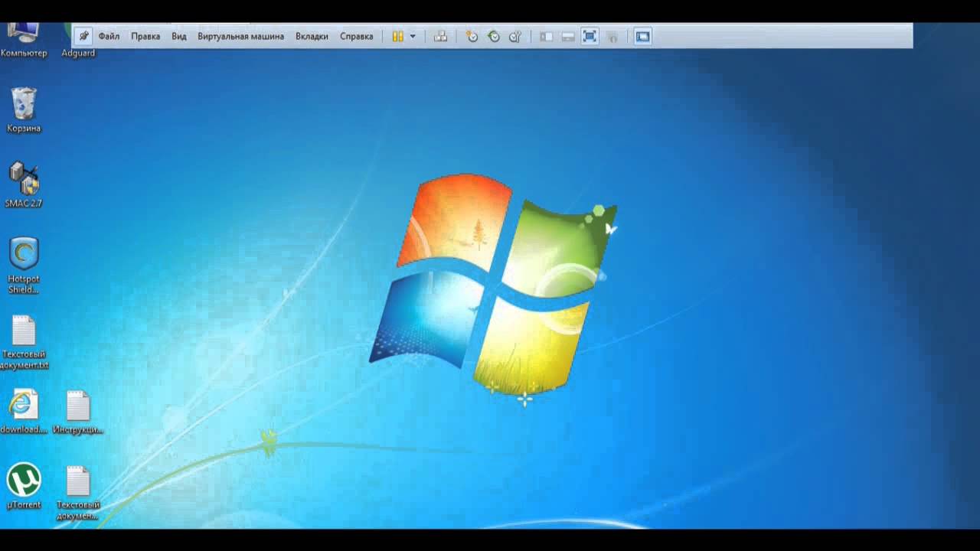
Task: Open the snapshot manager icon
Action: [x=515, y=36]
